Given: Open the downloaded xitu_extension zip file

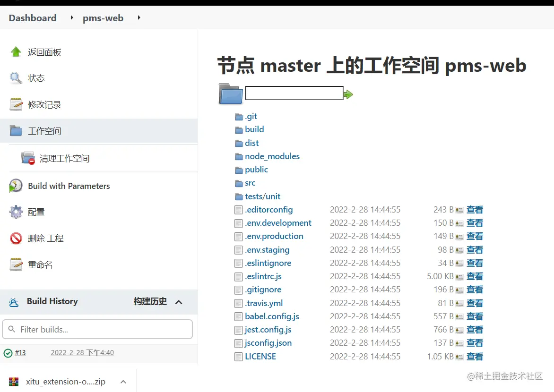Looking at the screenshot, I should pos(66,382).
